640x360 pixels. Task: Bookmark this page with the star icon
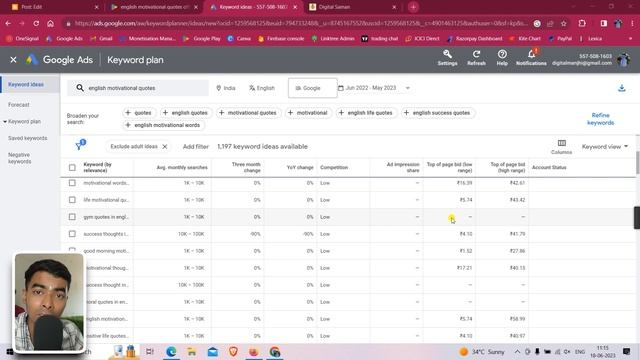coord(564,24)
